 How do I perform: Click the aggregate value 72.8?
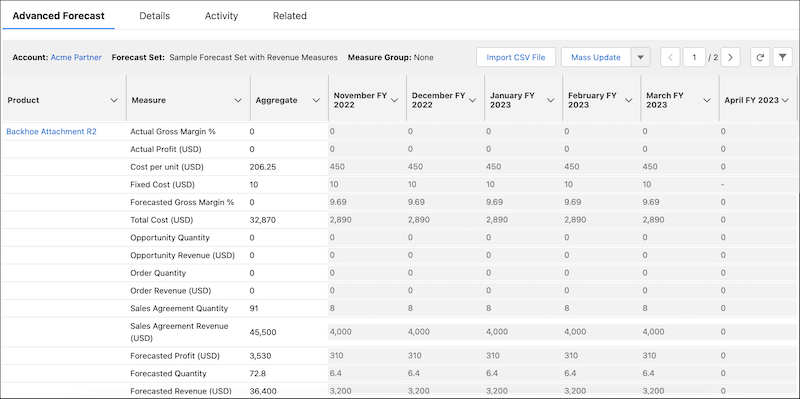tap(258, 373)
